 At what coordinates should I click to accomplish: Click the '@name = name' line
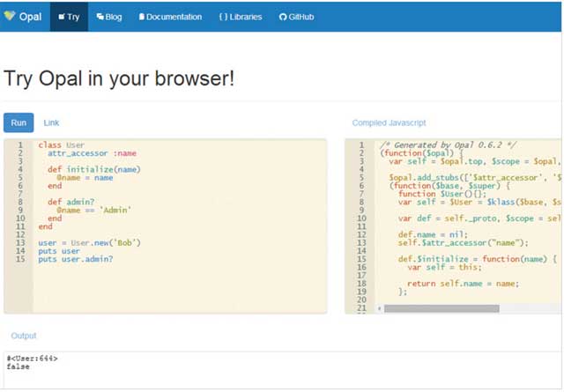(85, 178)
